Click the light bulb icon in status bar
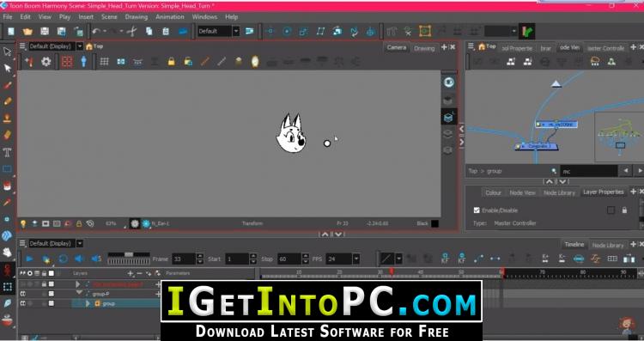Viewport: 644px width, 341px height. pyautogui.click(x=23, y=223)
